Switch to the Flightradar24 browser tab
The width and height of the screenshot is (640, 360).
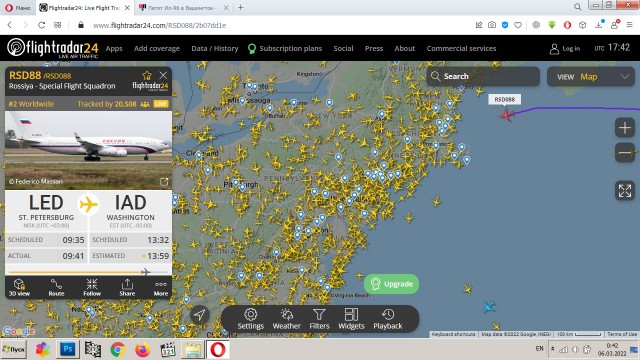click(x=84, y=8)
